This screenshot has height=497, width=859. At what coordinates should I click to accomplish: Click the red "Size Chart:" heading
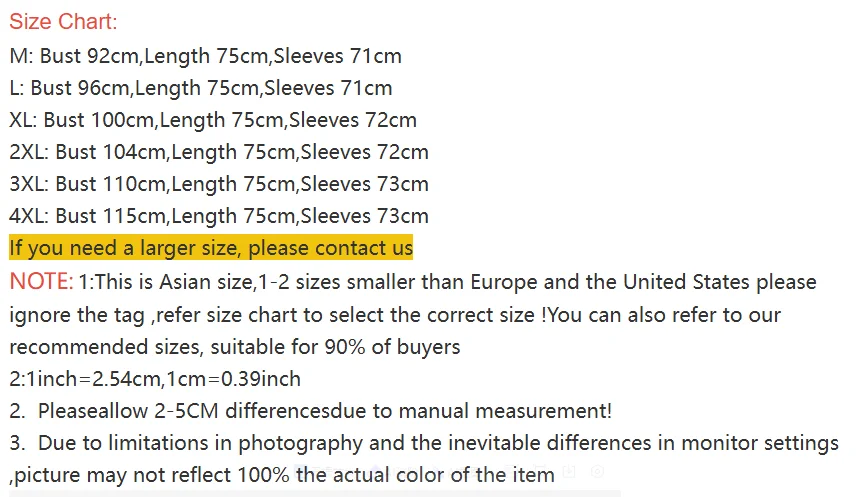pos(63,23)
